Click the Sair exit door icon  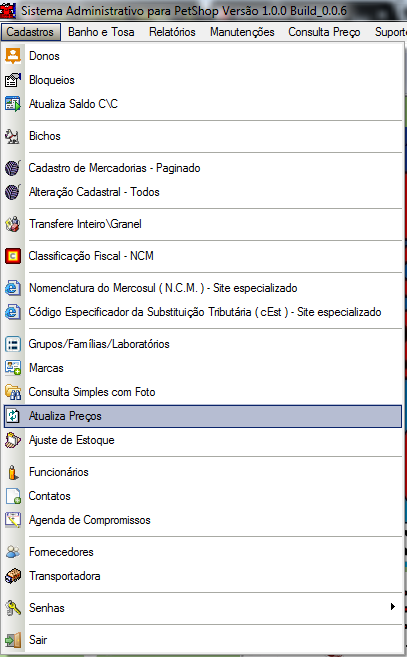[x=13, y=640]
